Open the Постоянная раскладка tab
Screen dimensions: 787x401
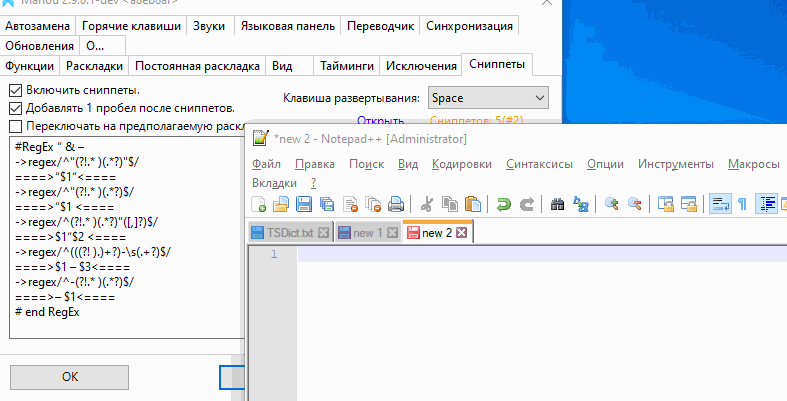point(197,66)
